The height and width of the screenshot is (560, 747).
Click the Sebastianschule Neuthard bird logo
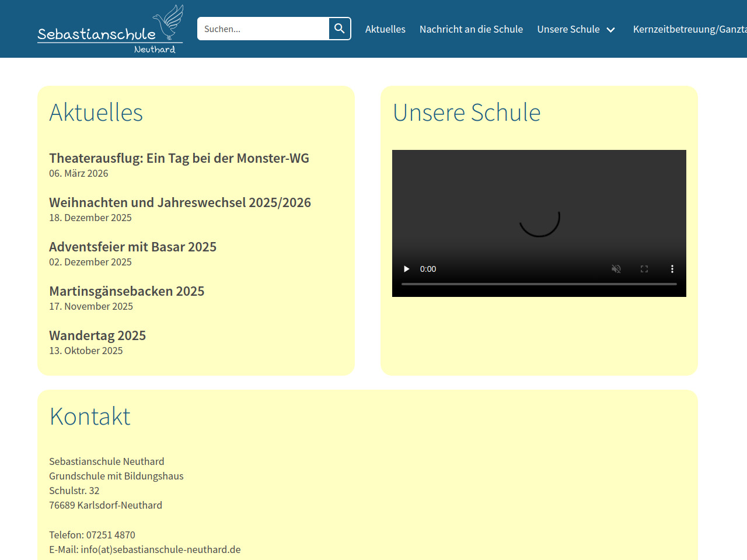click(110, 30)
